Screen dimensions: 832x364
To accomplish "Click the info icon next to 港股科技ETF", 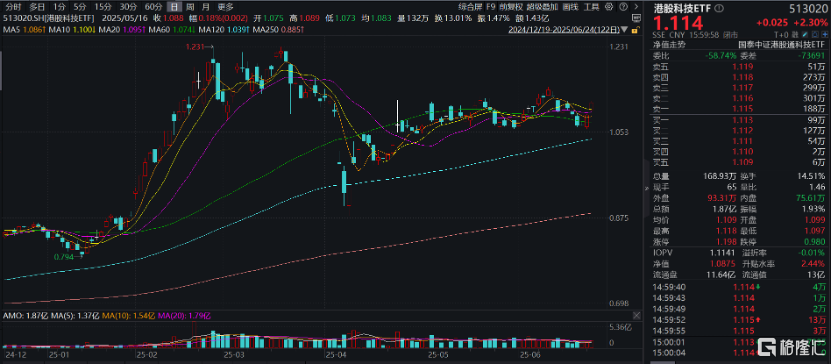I will pos(719,8).
